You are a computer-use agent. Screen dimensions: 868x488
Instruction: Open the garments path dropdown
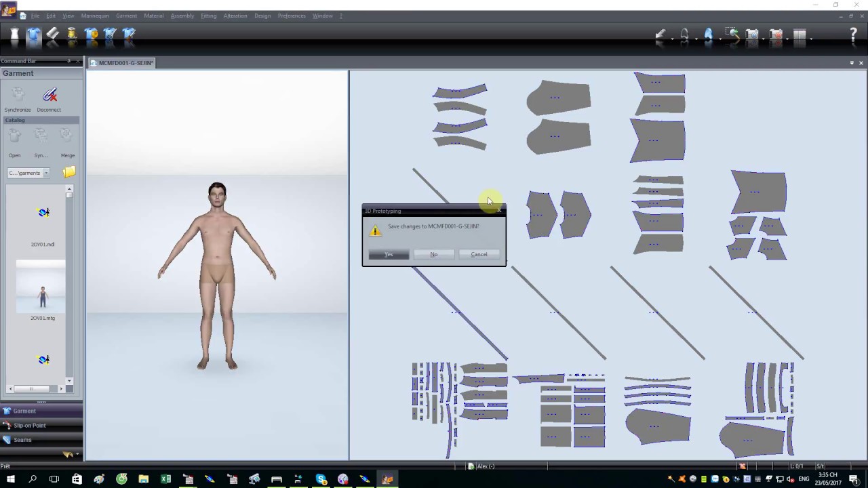click(x=46, y=173)
